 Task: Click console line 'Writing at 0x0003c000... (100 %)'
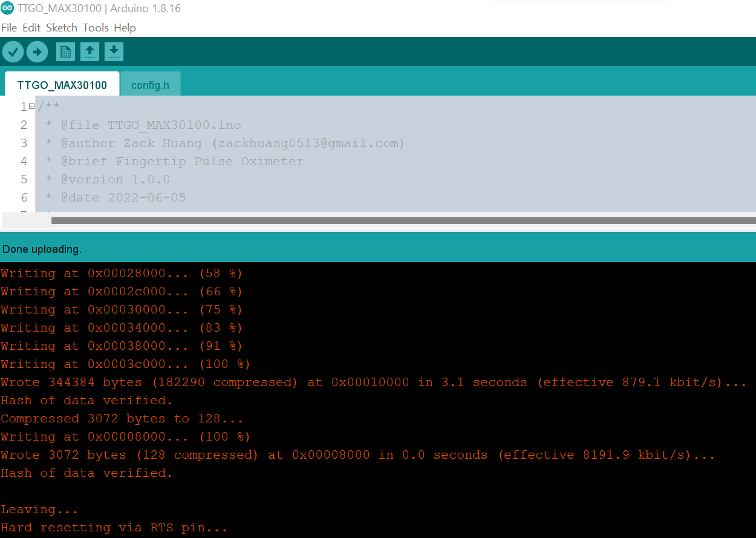(x=125, y=364)
